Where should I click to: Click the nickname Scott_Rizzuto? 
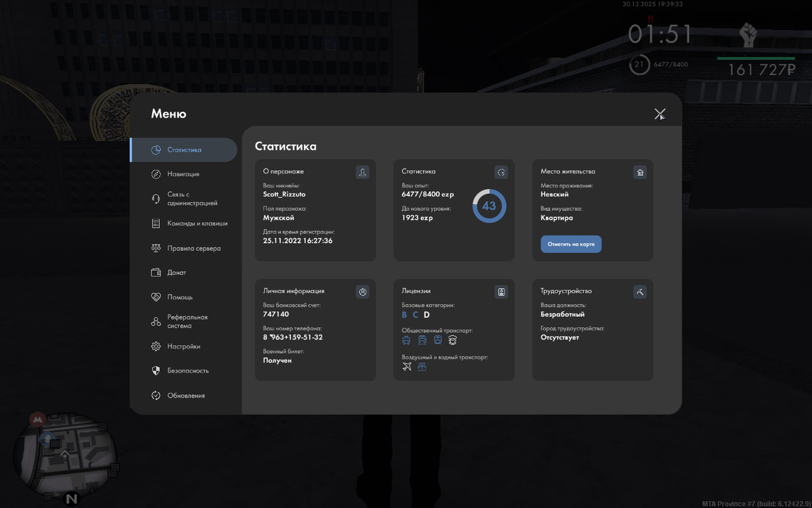[x=284, y=194]
